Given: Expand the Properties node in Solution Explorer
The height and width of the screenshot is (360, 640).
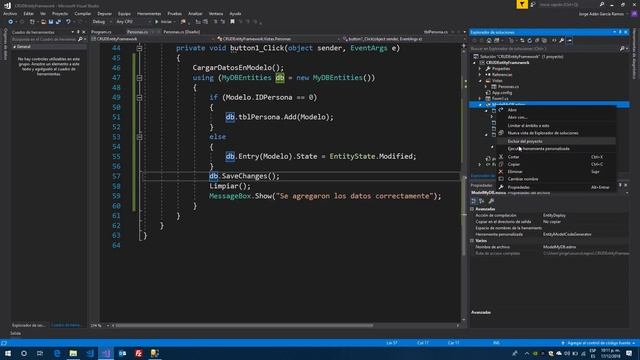Looking at the screenshot, I should (480, 69).
